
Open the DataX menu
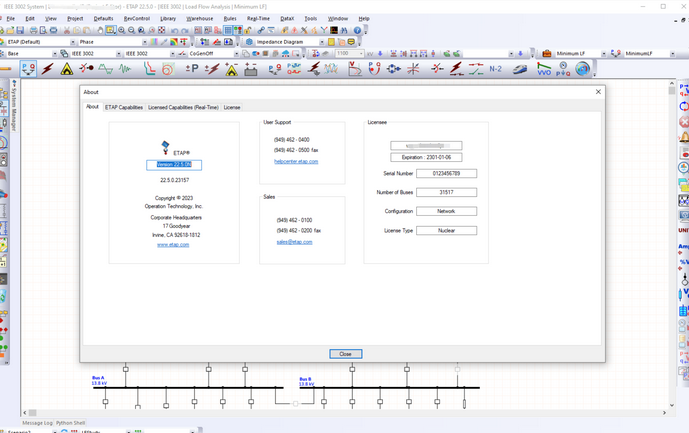[x=287, y=18]
